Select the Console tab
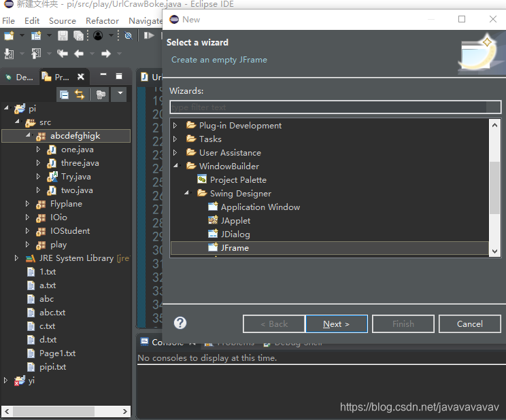The image size is (506, 420). [168, 342]
